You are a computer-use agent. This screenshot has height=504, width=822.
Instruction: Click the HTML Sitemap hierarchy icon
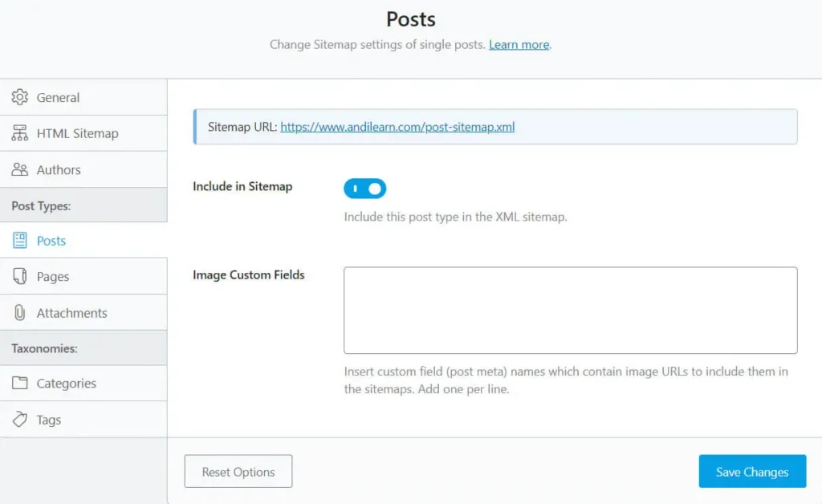tap(22, 132)
